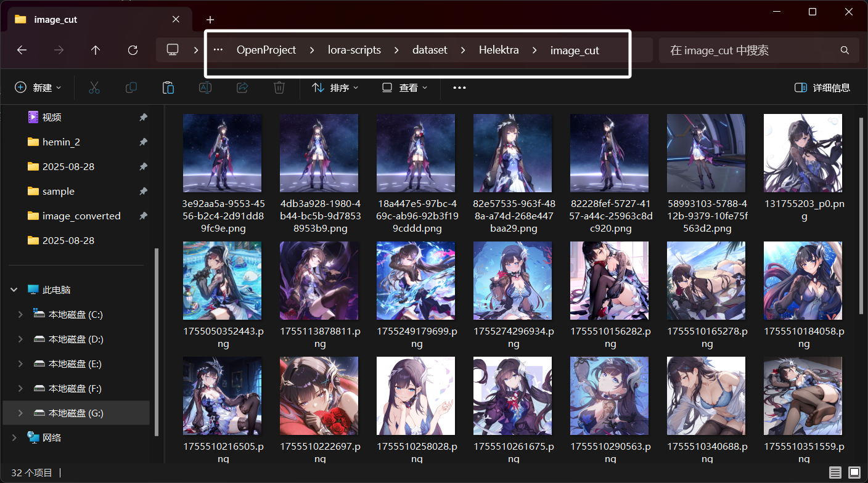This screenshot has height=483, width=868.
Task: Click image_cut breadcrumb in address bar
Action: (x=575, y=51)
